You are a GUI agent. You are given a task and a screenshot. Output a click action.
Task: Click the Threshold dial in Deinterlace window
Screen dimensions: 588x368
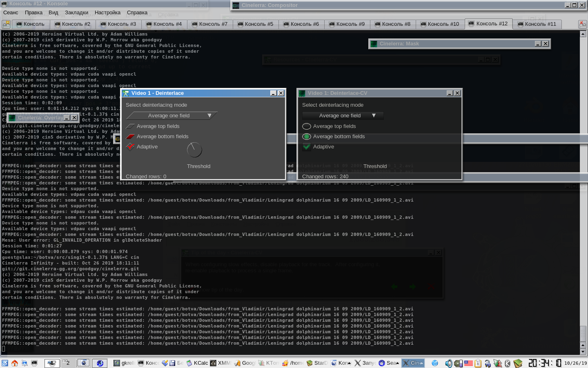click(x=194, y=150)
